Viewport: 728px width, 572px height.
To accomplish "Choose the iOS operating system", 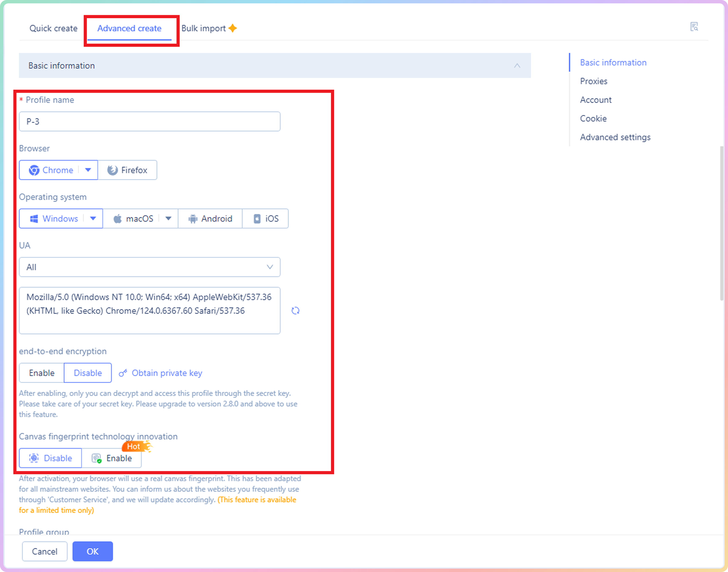I will tap(265, 219).
